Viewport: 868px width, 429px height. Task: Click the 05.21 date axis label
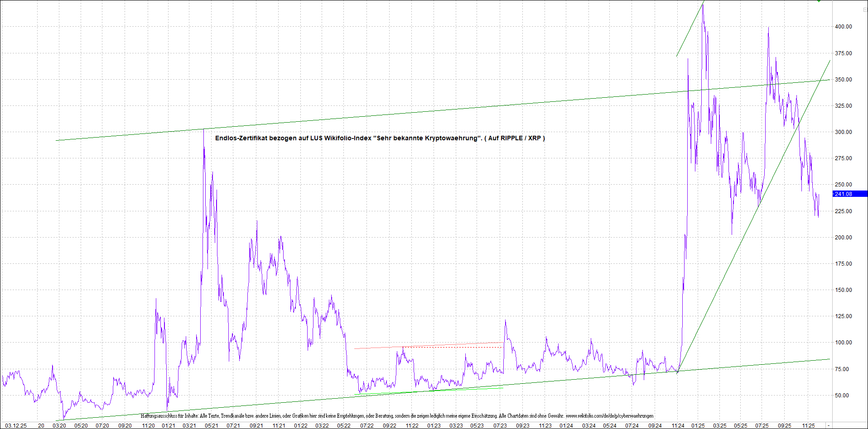tap(212, 426)
